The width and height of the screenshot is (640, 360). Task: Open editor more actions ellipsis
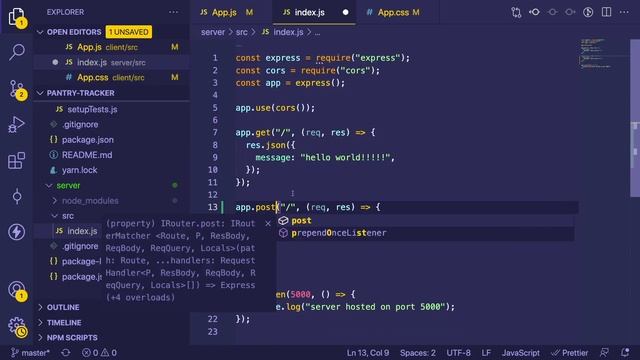(624, 12)
